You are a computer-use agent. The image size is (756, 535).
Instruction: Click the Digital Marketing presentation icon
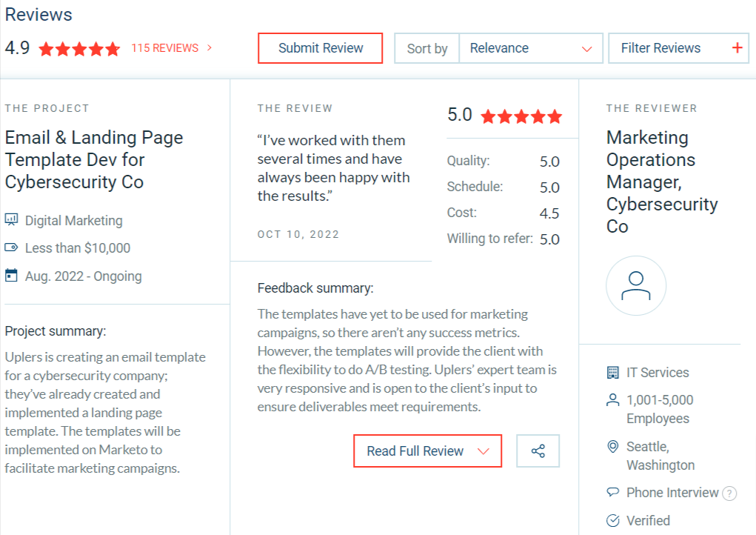tap(11, 220)
